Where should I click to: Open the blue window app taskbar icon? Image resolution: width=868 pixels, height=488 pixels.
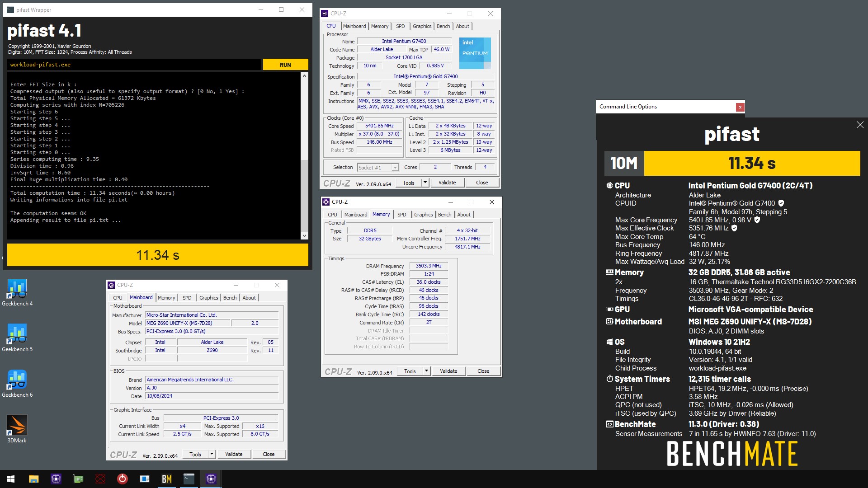click(145, 479)
